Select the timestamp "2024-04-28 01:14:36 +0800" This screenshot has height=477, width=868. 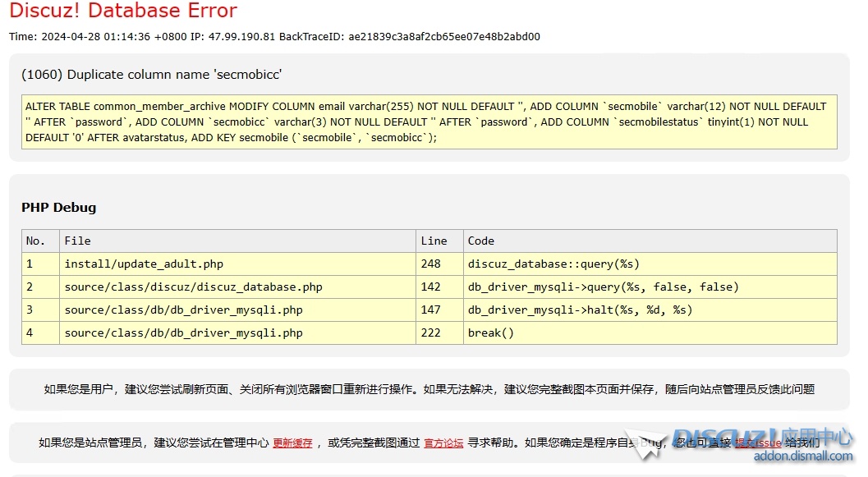[114, 36]
